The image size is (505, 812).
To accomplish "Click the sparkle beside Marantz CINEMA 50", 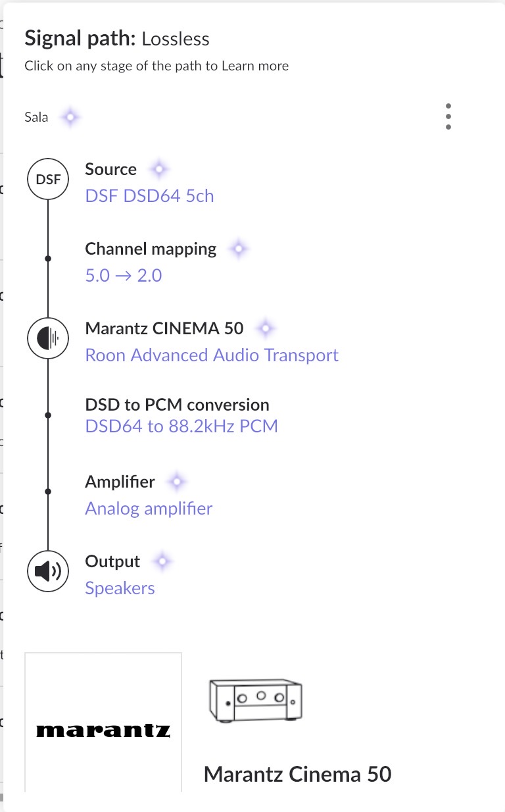I will pos(265,328).
